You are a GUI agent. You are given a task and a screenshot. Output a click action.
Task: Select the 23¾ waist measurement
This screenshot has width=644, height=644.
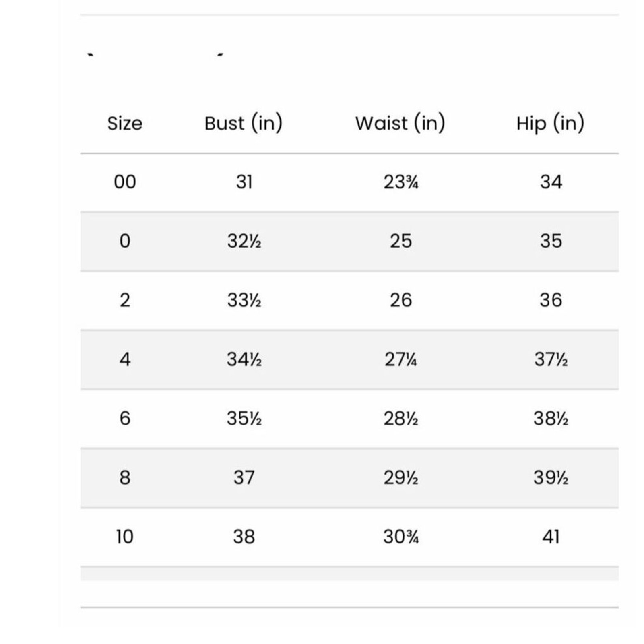401,182
